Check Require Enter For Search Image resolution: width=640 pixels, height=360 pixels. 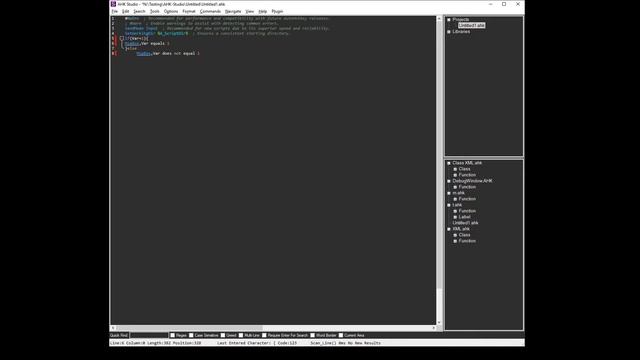point(264,335)
